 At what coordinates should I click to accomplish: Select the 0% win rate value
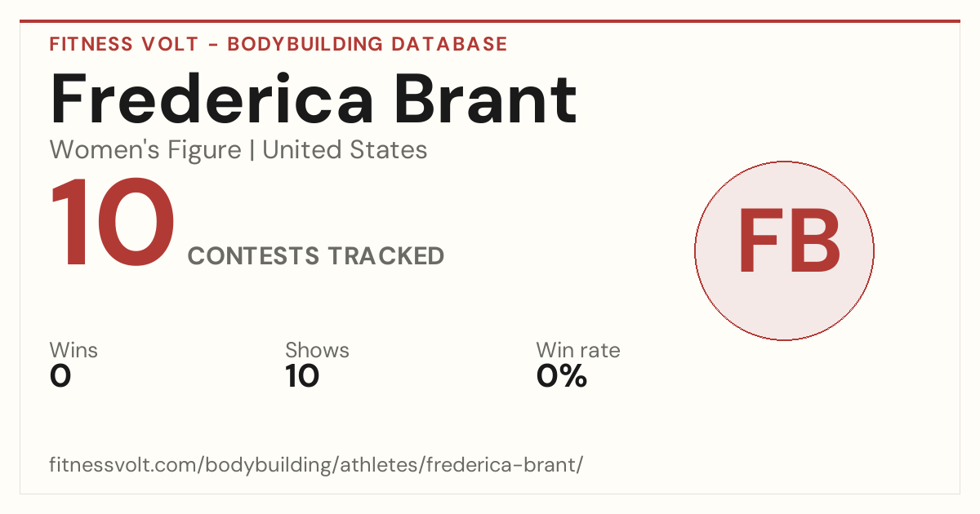562,376
